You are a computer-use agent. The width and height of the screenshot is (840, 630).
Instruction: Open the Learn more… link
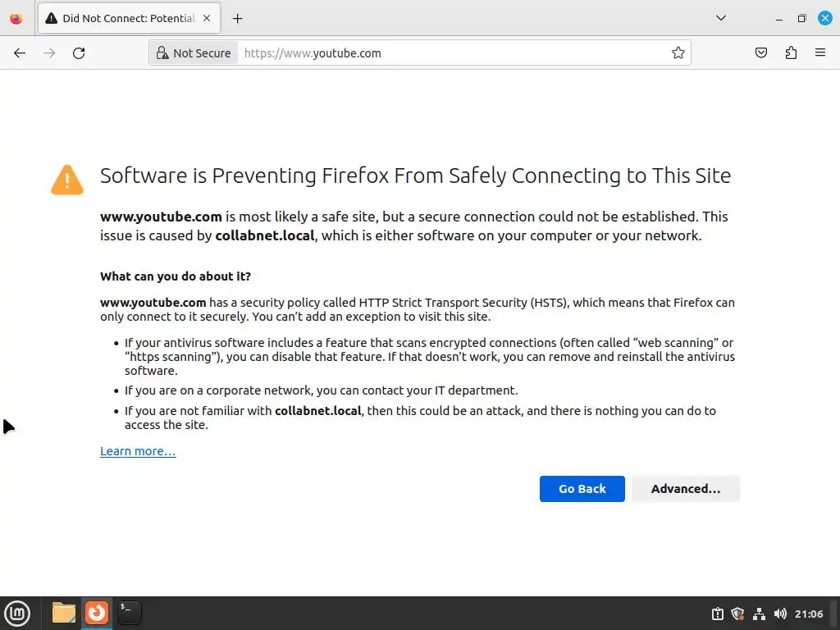click(138, 451)
